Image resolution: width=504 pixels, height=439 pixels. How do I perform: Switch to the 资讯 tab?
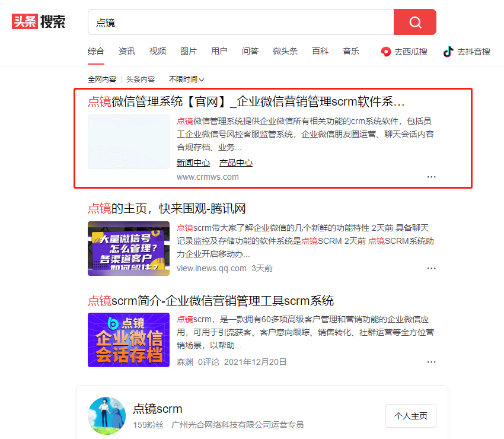point(127,51)
